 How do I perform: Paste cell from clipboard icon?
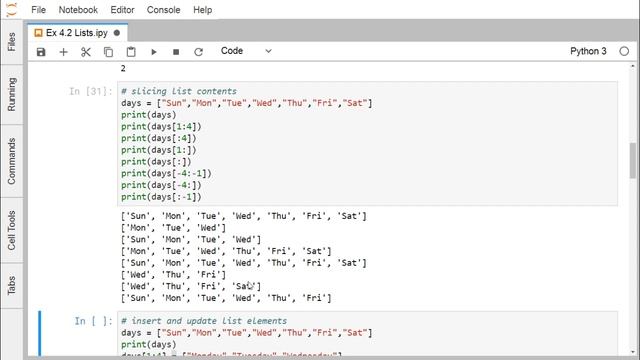131,52
